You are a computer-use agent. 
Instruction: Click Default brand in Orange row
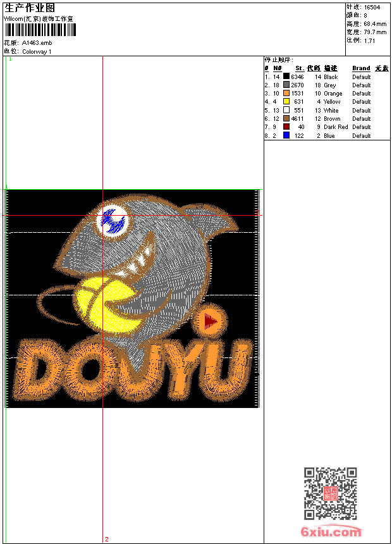tap(362, 94)
